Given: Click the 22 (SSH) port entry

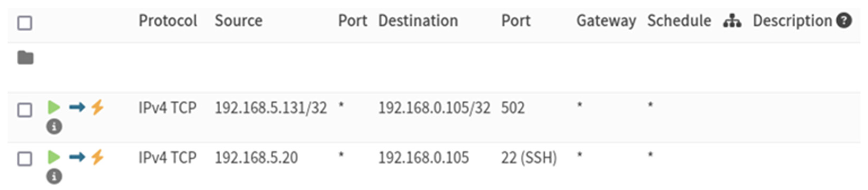Looking at the screenshot, I should tap(528, 158).
